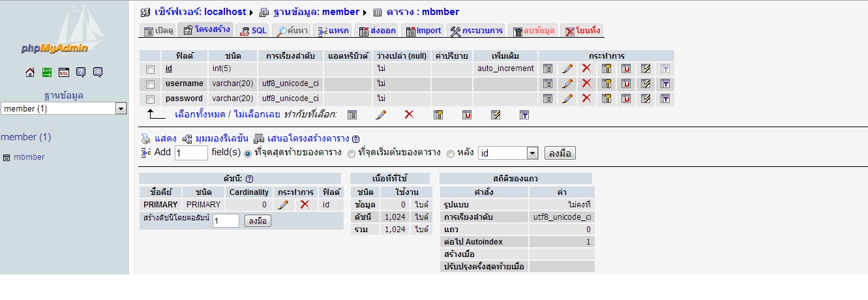Add fulltext icon on password row
The image size is (868, 300).
[x=665, y=98]
